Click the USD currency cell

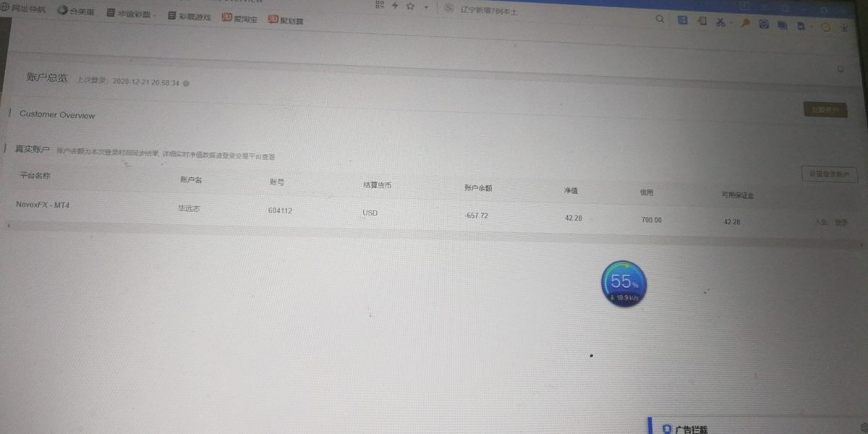(x=370, y=213)
